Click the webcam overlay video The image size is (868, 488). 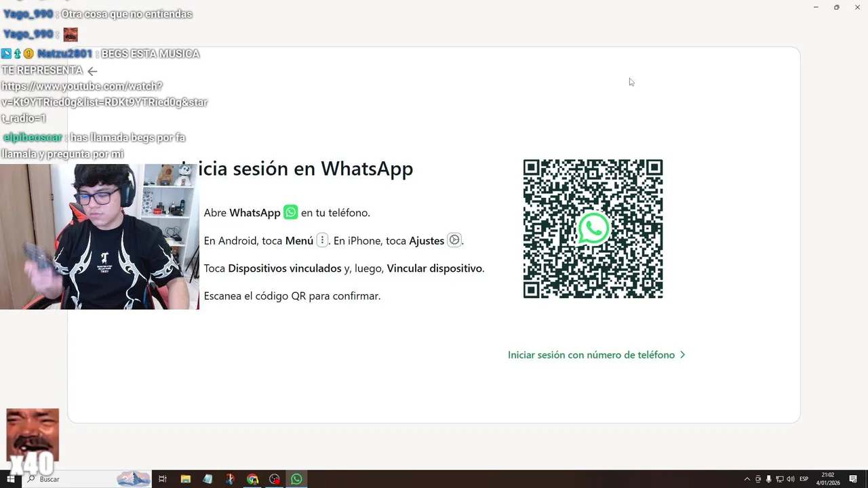(100, 237)
